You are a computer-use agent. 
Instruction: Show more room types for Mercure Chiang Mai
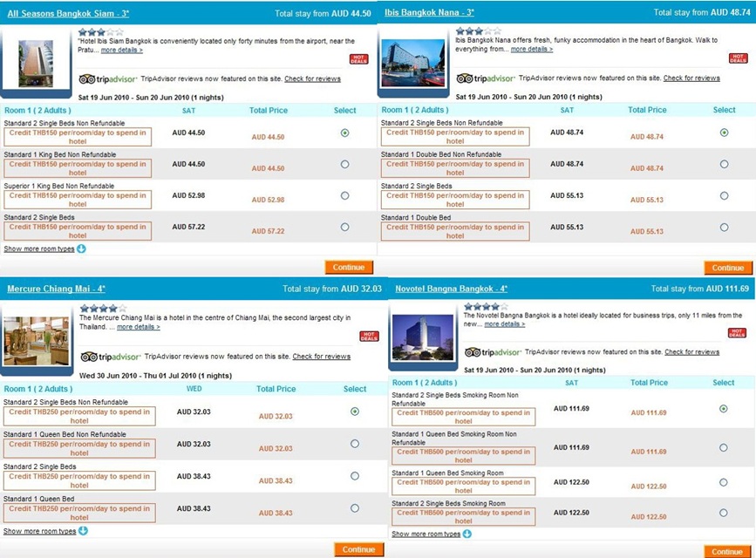45,531
